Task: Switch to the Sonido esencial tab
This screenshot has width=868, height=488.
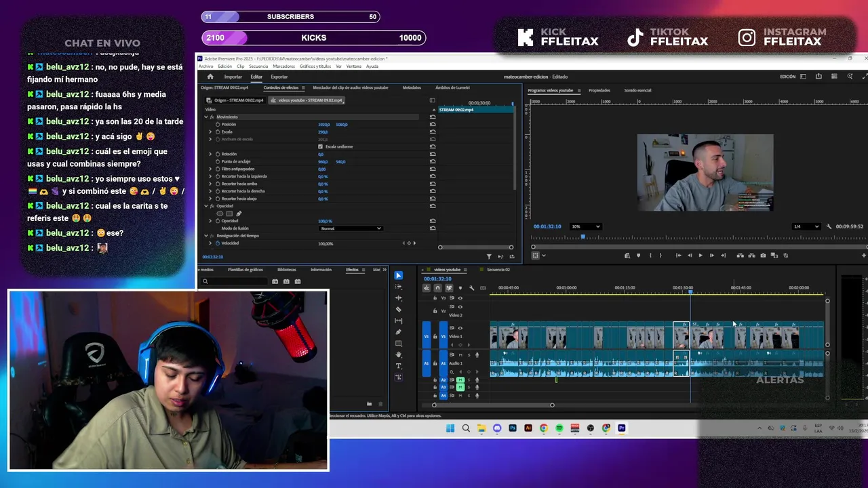Action: (637, 90)
